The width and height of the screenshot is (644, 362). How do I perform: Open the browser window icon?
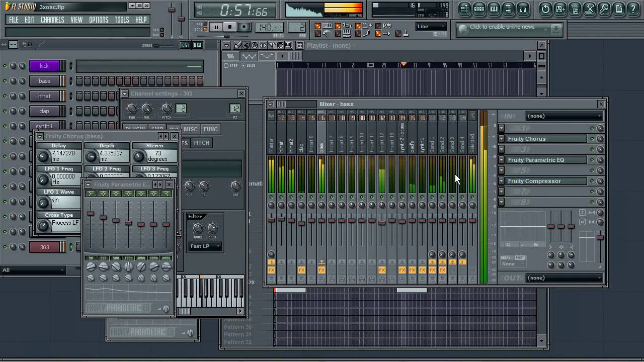point(508,9)
